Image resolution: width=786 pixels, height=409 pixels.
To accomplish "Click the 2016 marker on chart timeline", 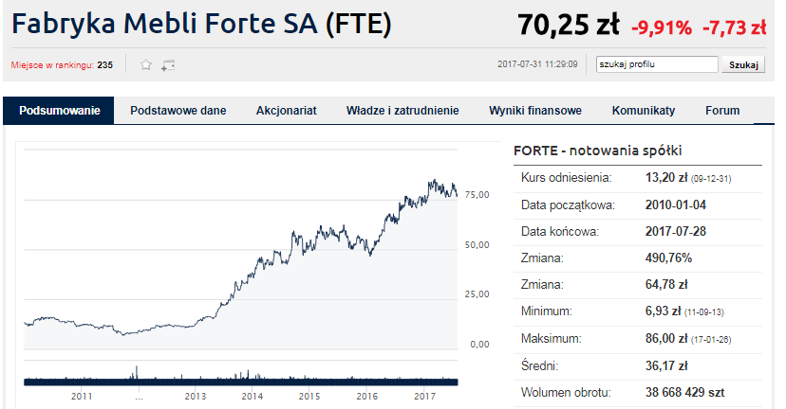I will tap(367, 397).
